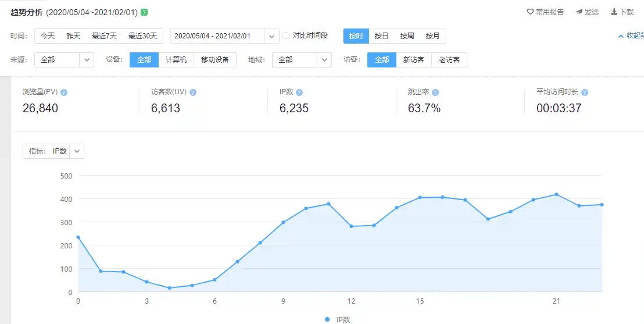This screenshot has width=644, height=324.
Task: Open the 地域 region dropdown
Action: click(x=324, y=60)
